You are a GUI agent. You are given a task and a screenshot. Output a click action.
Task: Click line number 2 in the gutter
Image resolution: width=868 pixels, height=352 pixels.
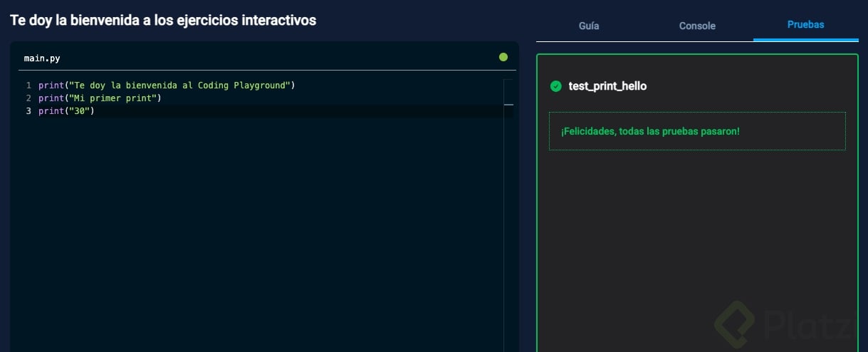point(28,98)
